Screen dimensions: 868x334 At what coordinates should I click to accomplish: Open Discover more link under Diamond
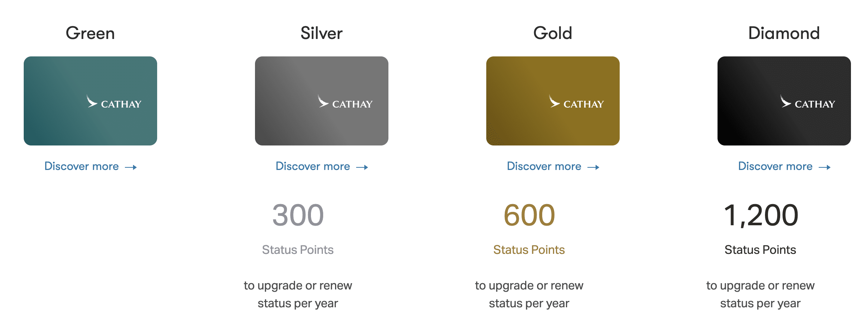tap(775, 166)
